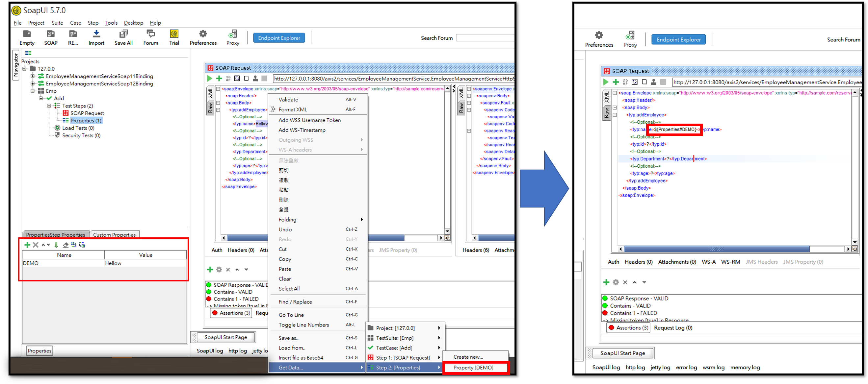868x384 pixels.
Task: Click Assertions (3) button in left panel
Action: (231, 313)
